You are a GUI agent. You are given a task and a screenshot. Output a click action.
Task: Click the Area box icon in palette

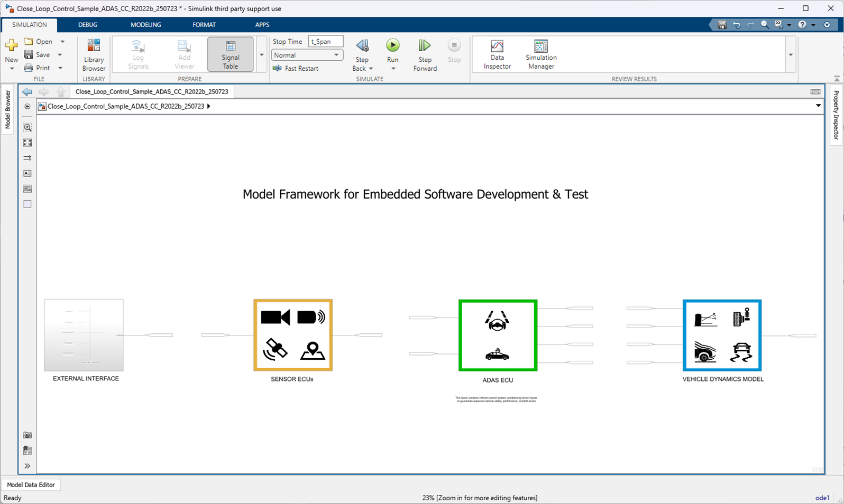click(x=27, y=204)
